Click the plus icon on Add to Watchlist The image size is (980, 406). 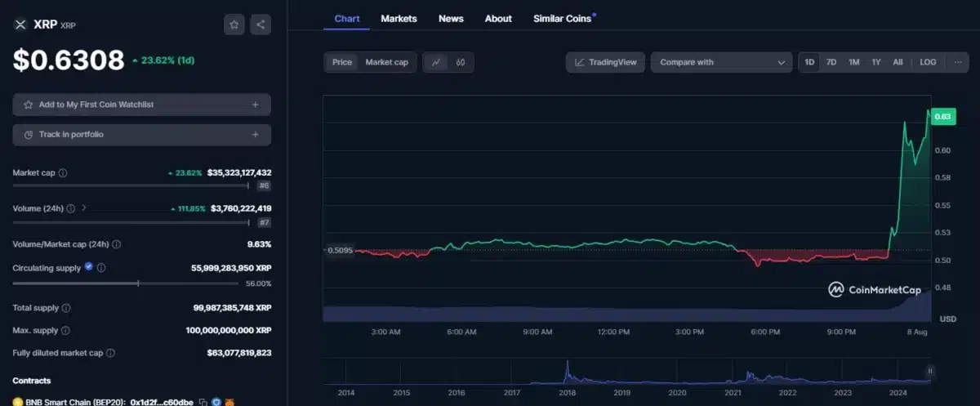tap(256, 105)
